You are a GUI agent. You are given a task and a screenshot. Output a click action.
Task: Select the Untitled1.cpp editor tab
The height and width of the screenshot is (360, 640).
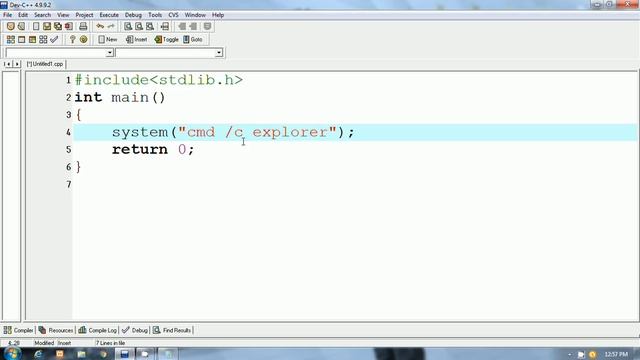point(45,64)
